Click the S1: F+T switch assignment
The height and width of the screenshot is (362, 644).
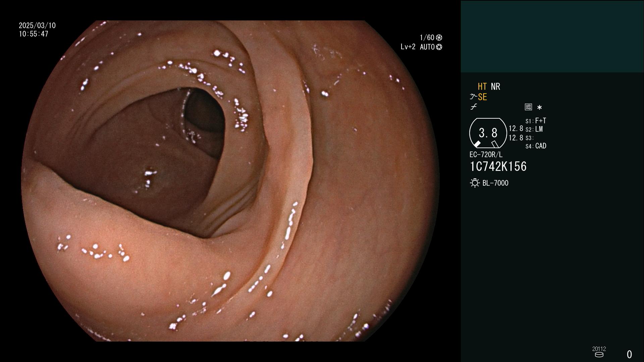[536, 121]
